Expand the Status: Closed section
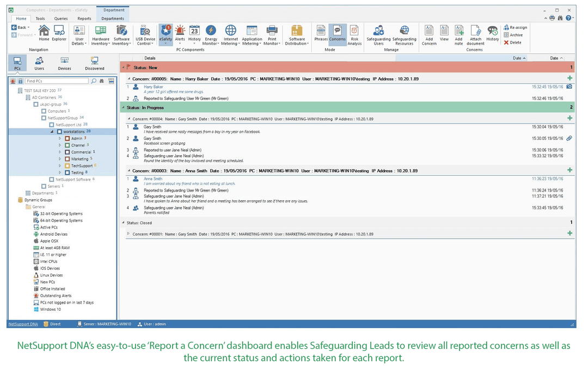588x376 pixels. (x=124, y=221)
